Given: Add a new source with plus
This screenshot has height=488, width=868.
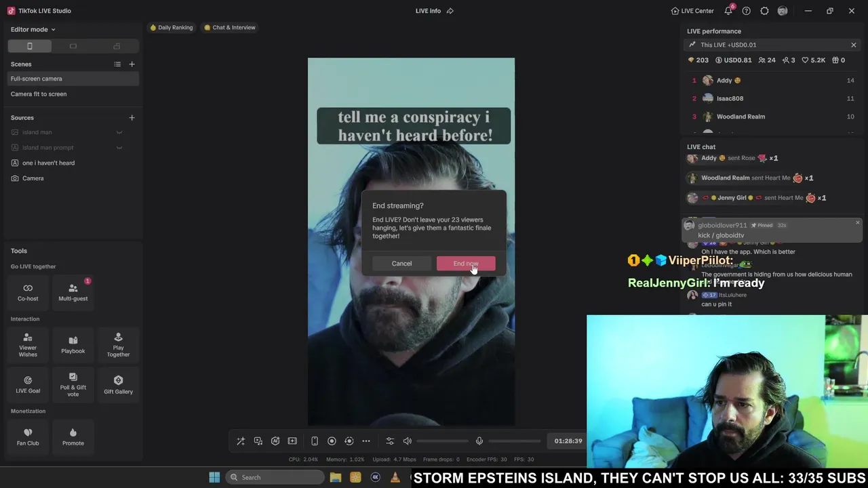Looking at the screenshot, I should (132, 118).
